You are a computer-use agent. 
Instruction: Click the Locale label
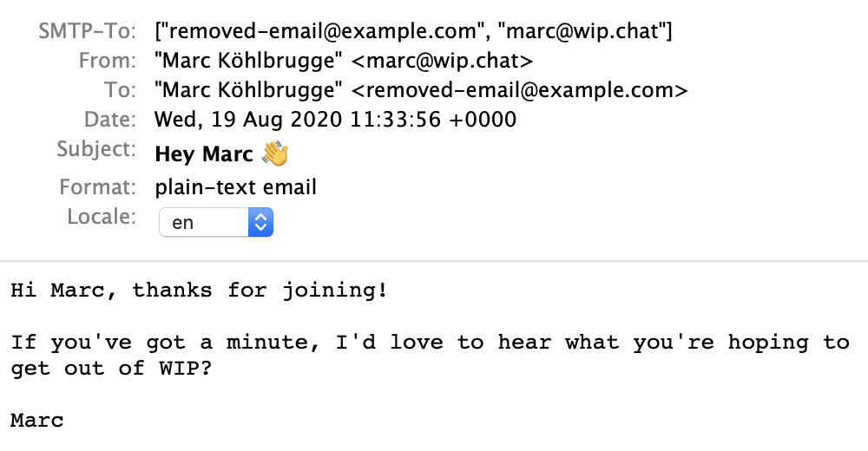(102, 216)
